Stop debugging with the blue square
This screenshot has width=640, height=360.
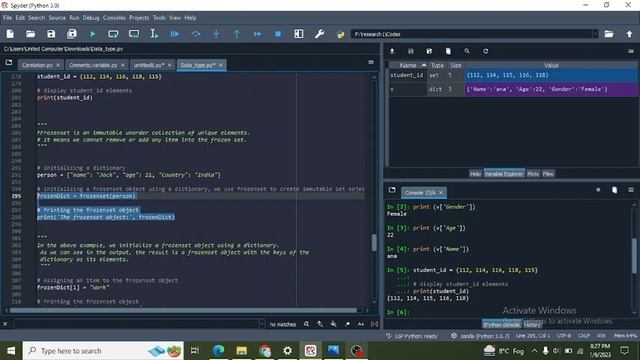tap(278, 34)
